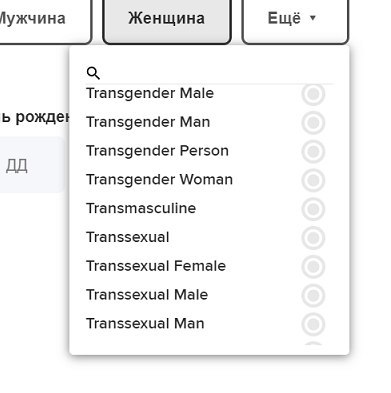Screen dimensions: 391x393
Task: Click the search magnifier icon
Action: [x=93, y=73]
